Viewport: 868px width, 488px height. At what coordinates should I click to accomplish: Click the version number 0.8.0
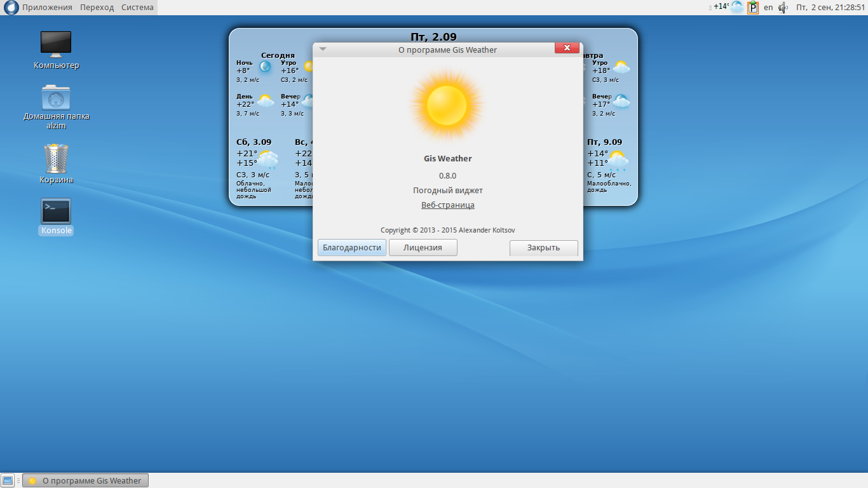(448, 176)
